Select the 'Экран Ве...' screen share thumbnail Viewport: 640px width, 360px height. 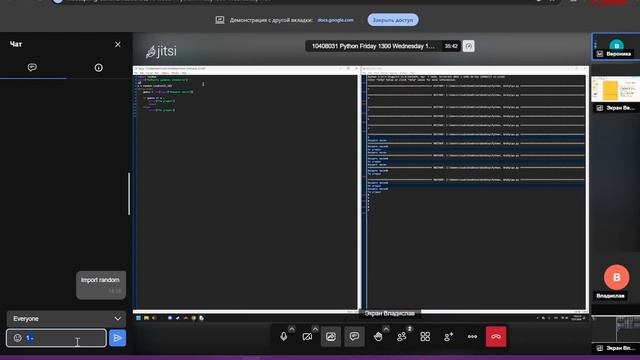tap(616, 95)
